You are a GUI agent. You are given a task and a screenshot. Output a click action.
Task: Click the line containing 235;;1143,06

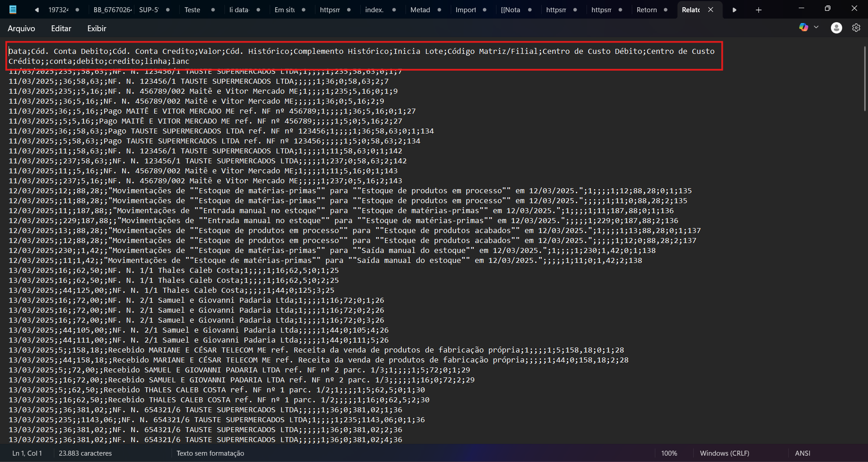tap(217, 419)
